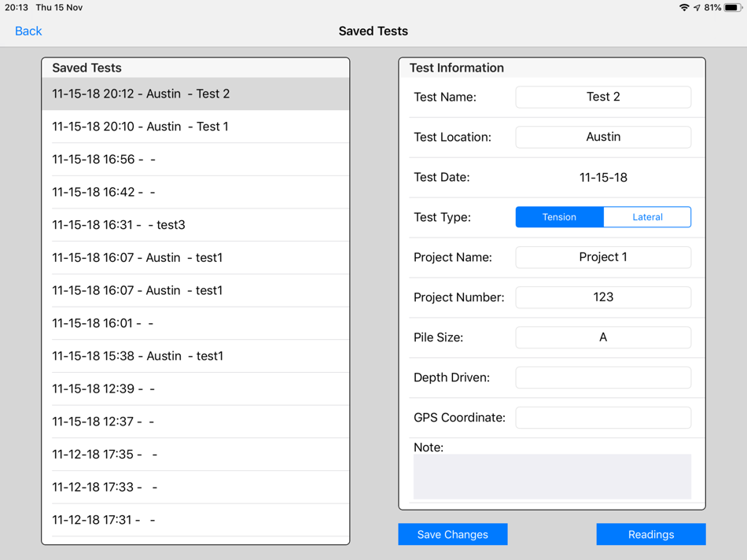Go Back to previous screen

point(28,31)
